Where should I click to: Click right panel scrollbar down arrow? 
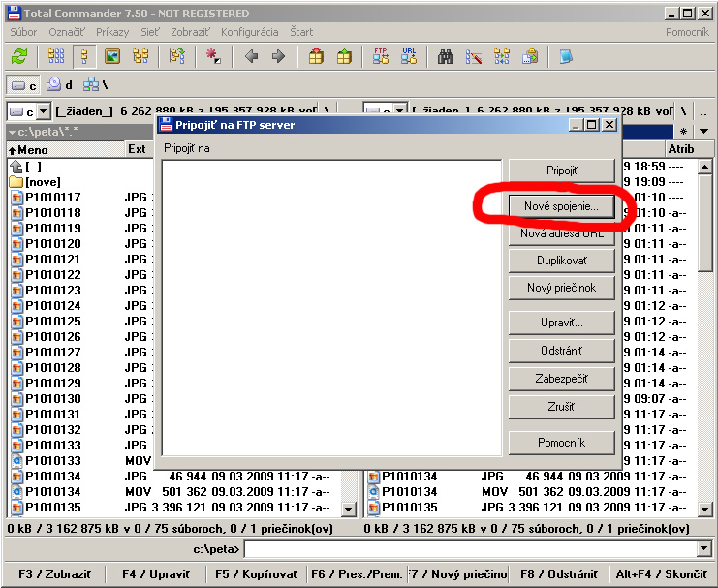(x=704, y=508)
